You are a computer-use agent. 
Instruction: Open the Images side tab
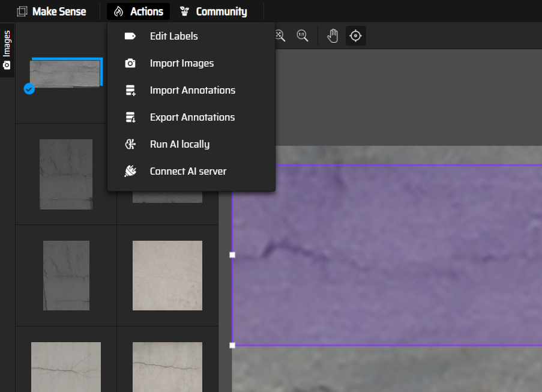7,50
